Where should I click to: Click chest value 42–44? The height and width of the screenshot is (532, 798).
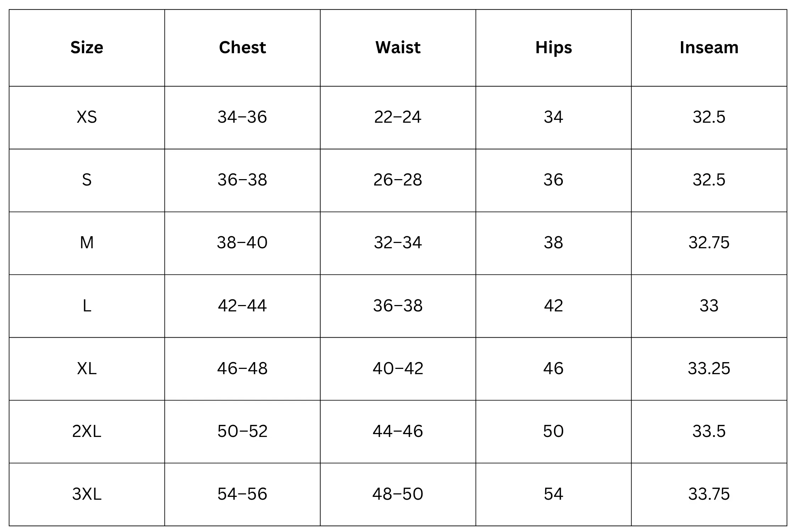click(x=242, y=306)
